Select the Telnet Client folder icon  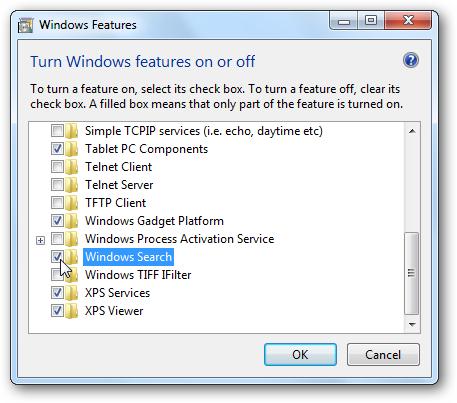pos(71,167)
